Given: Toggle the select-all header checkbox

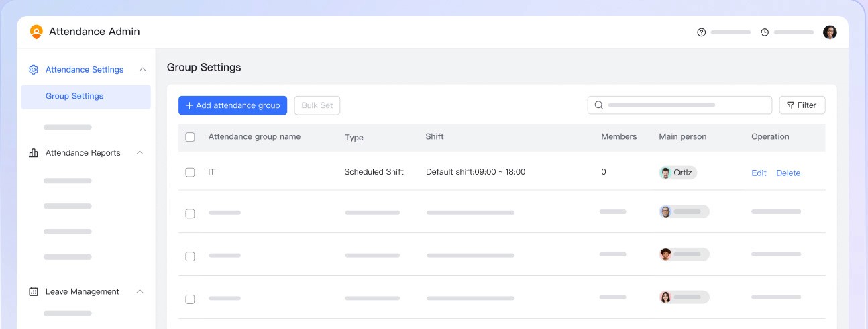Looking at the screenshot, I should click(190, 137).
